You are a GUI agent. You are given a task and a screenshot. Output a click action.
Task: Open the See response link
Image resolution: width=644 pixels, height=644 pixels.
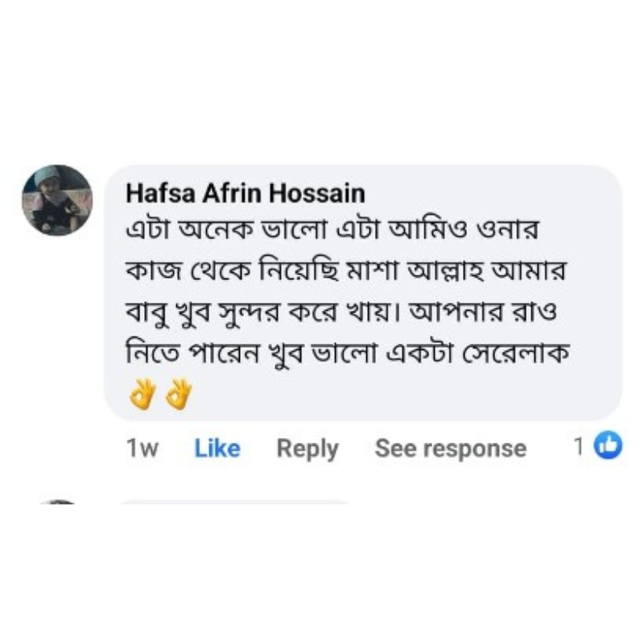450,448
